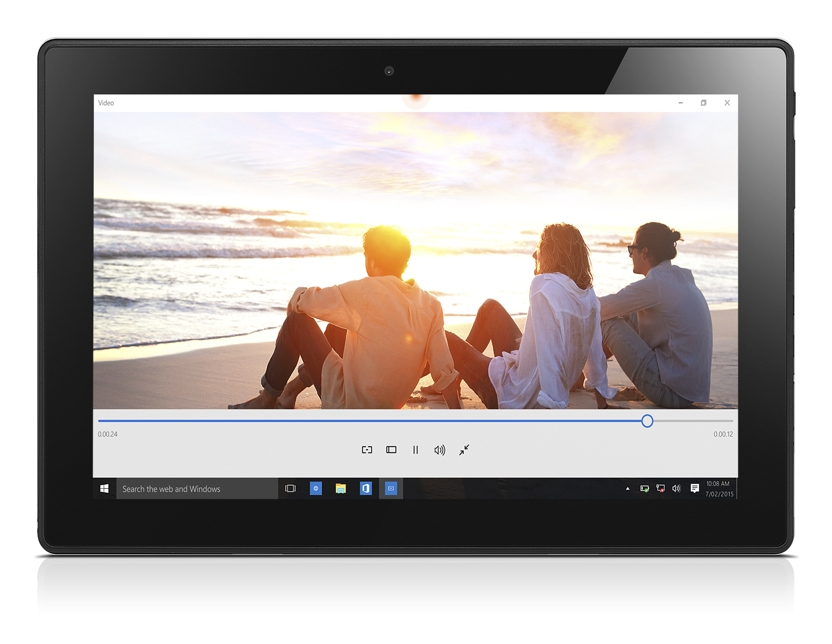Click the video seek bar handle

click(x=647, y=421)
